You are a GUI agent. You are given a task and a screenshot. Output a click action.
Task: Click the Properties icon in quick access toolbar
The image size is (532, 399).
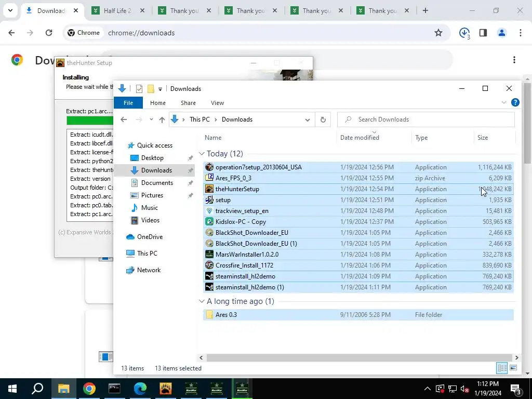pyautogui.click(x=139, y=89)
